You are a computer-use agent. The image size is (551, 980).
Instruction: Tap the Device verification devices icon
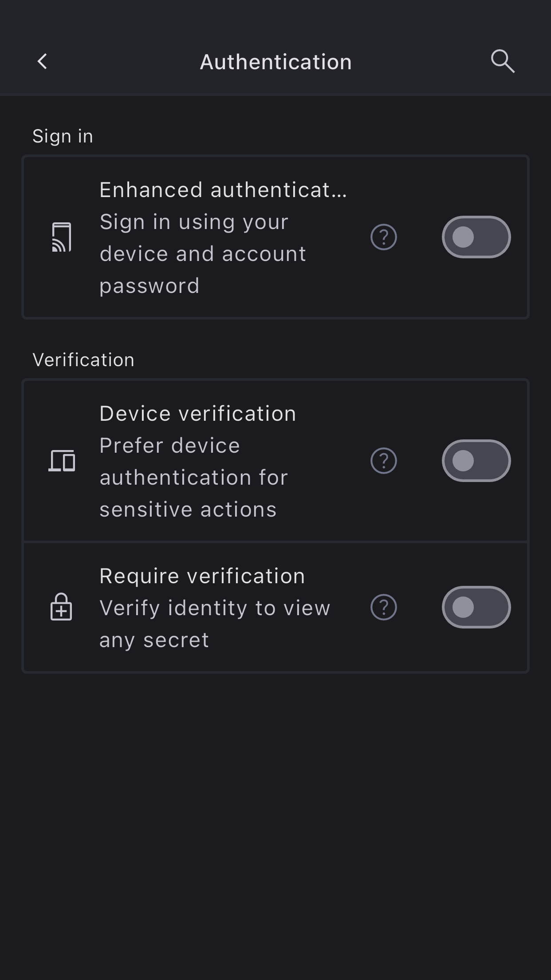click(62, 461)
